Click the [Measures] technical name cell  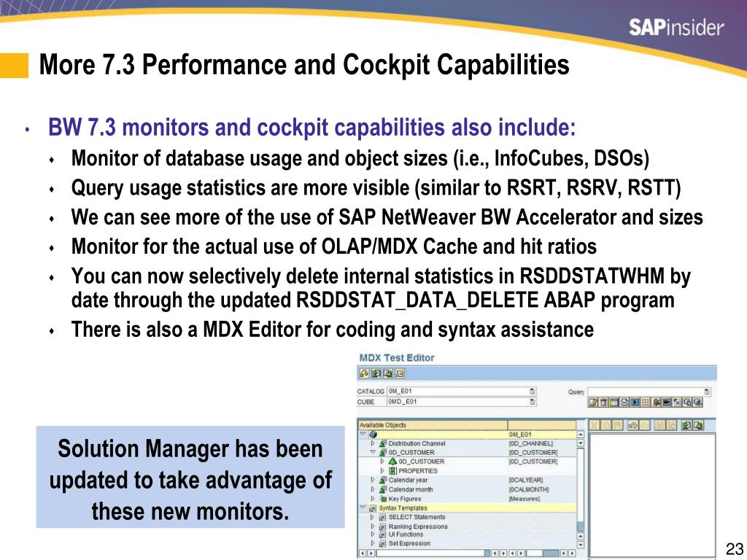(524, 499)
